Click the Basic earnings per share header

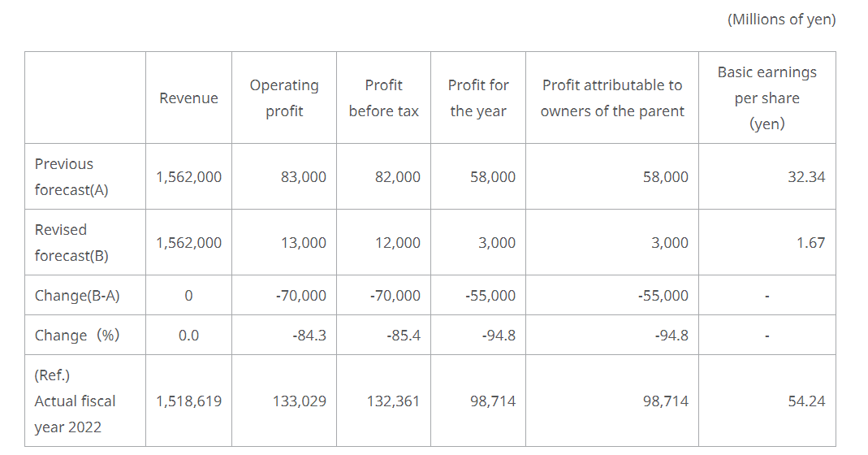coord(767,98)
